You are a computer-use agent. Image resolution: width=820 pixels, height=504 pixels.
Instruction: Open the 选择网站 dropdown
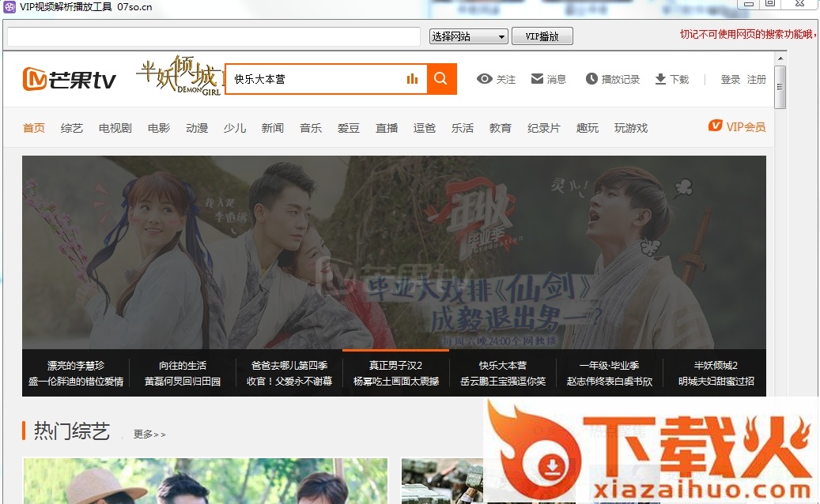(x=469, y=36)
